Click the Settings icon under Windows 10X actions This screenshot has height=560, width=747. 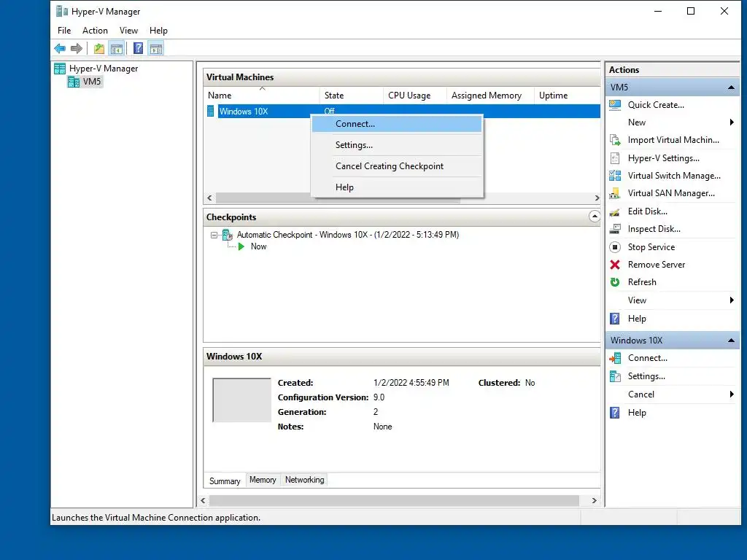[615, 376]
